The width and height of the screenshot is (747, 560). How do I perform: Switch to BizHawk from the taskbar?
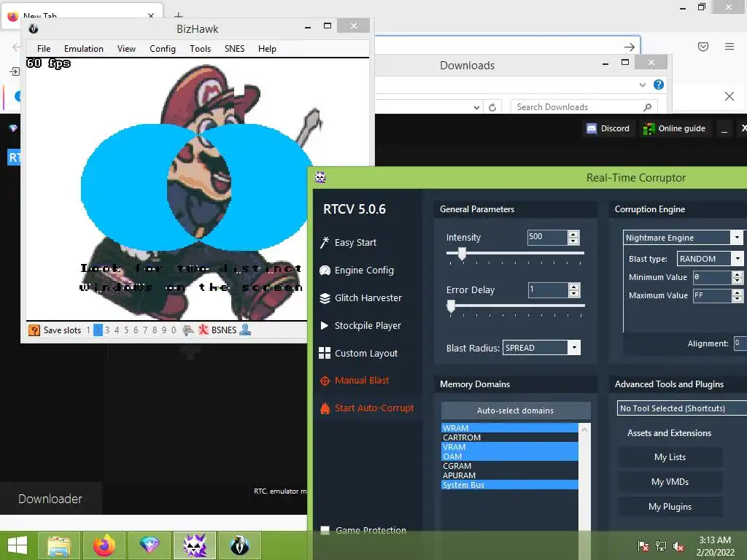[239, 545]
